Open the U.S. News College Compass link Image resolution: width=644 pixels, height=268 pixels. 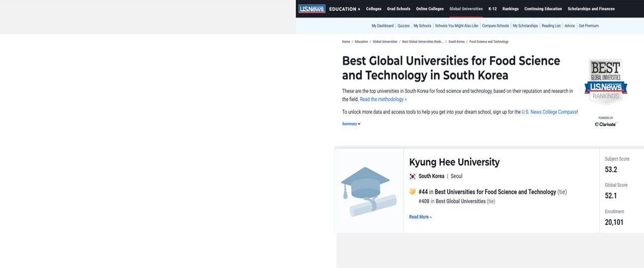click(x=549, y=112)
